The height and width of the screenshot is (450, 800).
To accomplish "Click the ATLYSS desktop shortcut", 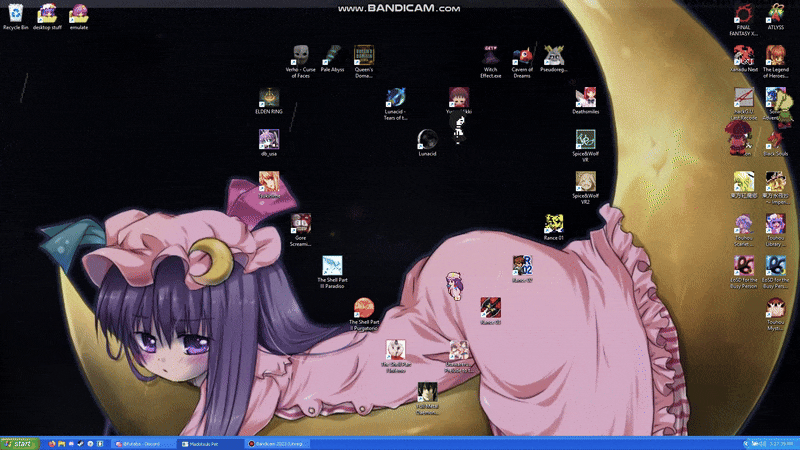I will (775, 14).
